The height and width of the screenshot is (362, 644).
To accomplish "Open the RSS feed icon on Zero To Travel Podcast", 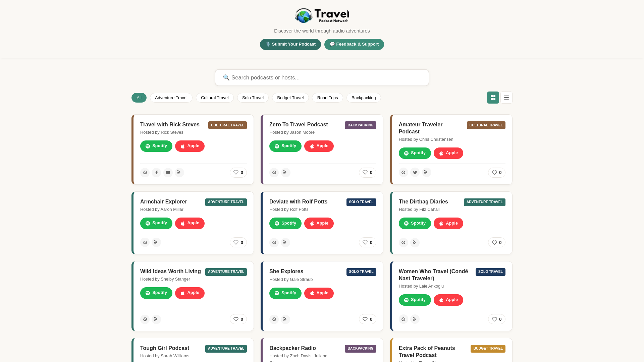I will pos(285,173).
